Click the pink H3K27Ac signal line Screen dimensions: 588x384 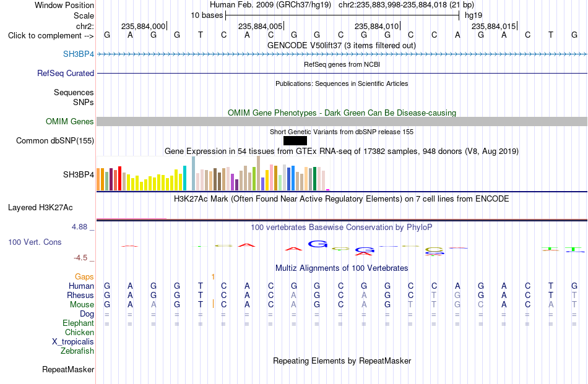131,218
